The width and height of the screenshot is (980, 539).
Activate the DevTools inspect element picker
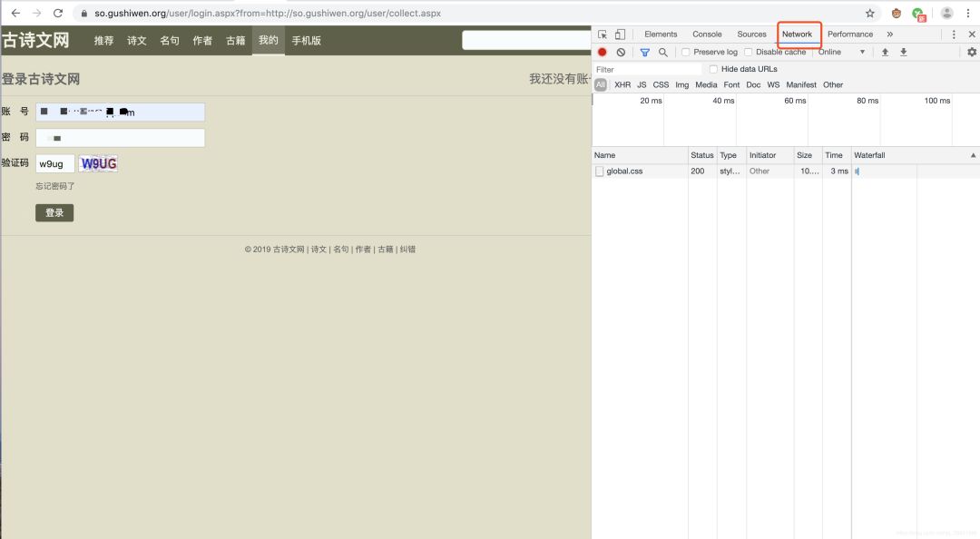[603, 34]
